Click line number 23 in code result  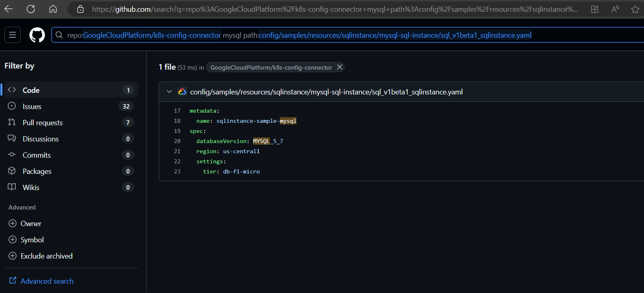click(177, 171)
